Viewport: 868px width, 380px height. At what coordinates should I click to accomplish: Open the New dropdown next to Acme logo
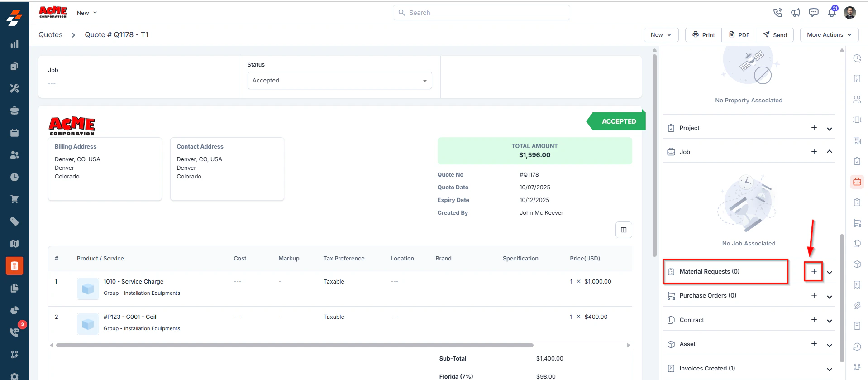pos(87,13)
